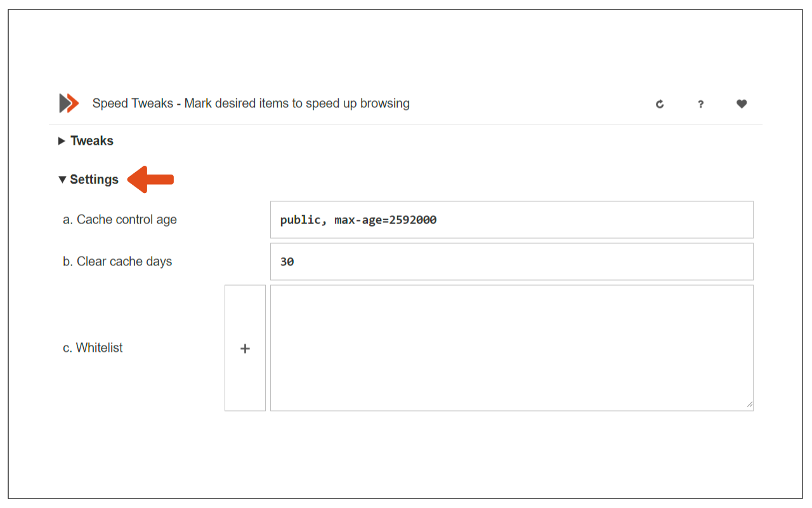
Task: Collapse the Settings section heading
Action: 94,180
